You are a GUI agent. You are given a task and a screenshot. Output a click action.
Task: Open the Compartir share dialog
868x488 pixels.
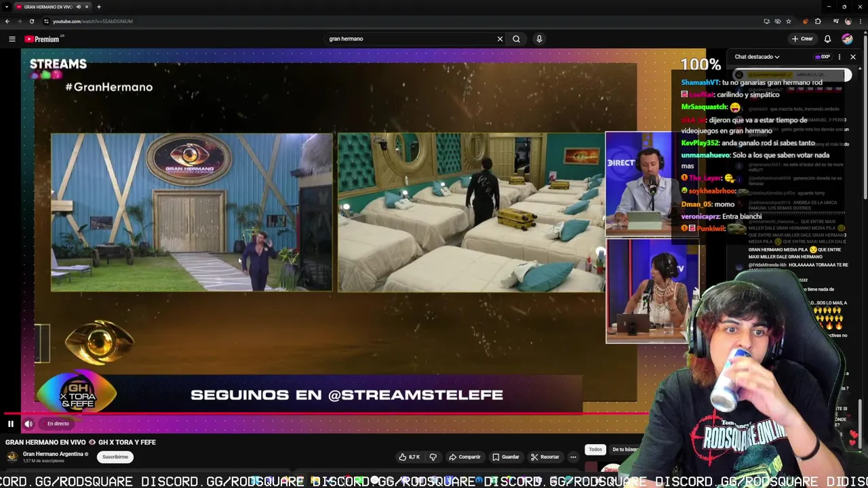[x=465, y=457]
